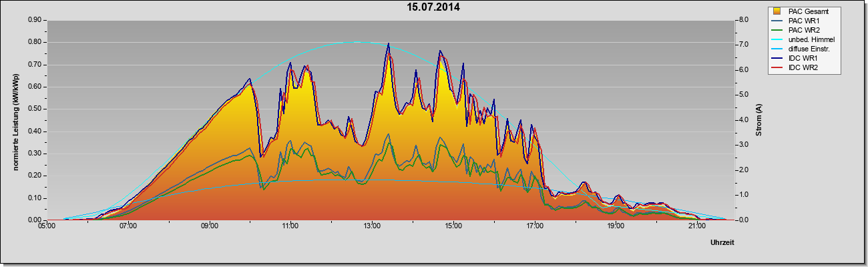The height and width of the screenshot is (267, 868).
Task: Toggle the IDC WR2 legend text
Action: [x=804, y=67]
